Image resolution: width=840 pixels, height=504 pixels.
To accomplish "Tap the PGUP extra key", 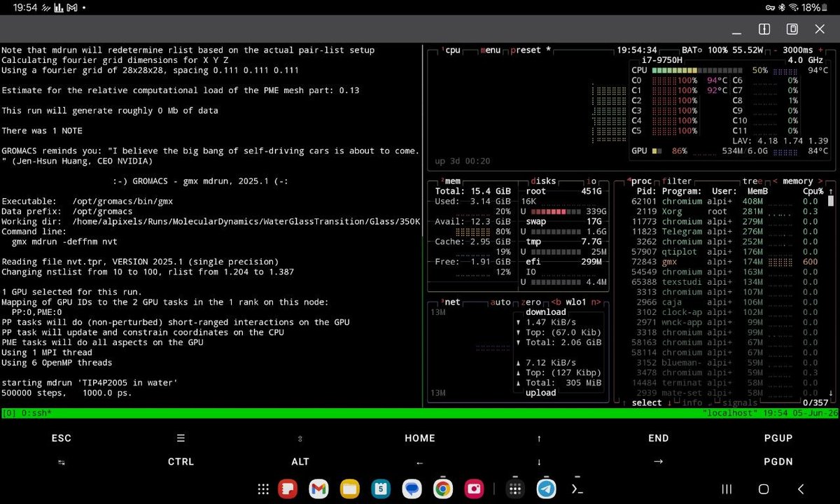I will pyautogui.click(x=778, y=438).
